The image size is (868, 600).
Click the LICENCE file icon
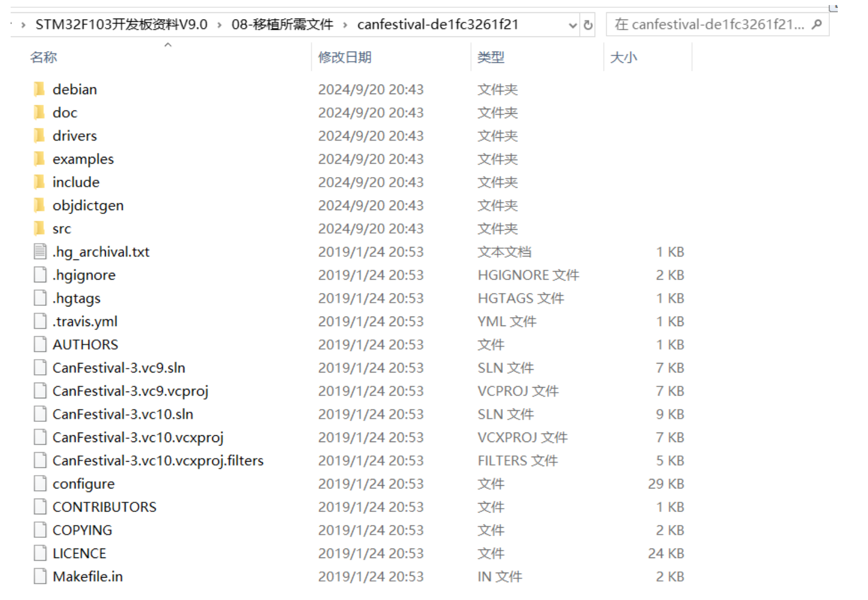click(x=40, y=554)
